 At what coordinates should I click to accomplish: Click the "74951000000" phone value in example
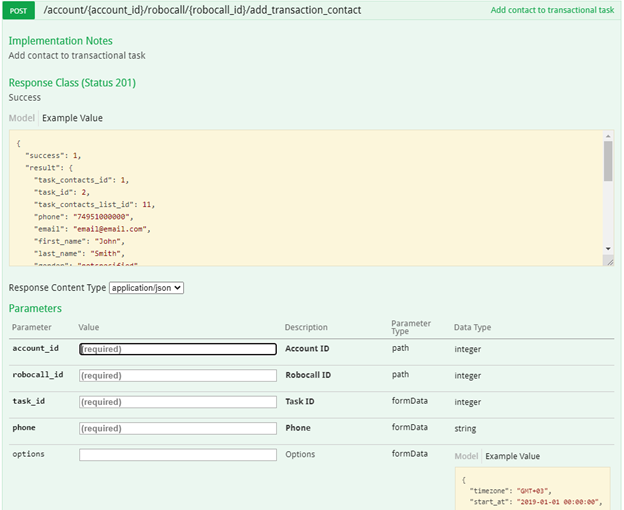101,217
